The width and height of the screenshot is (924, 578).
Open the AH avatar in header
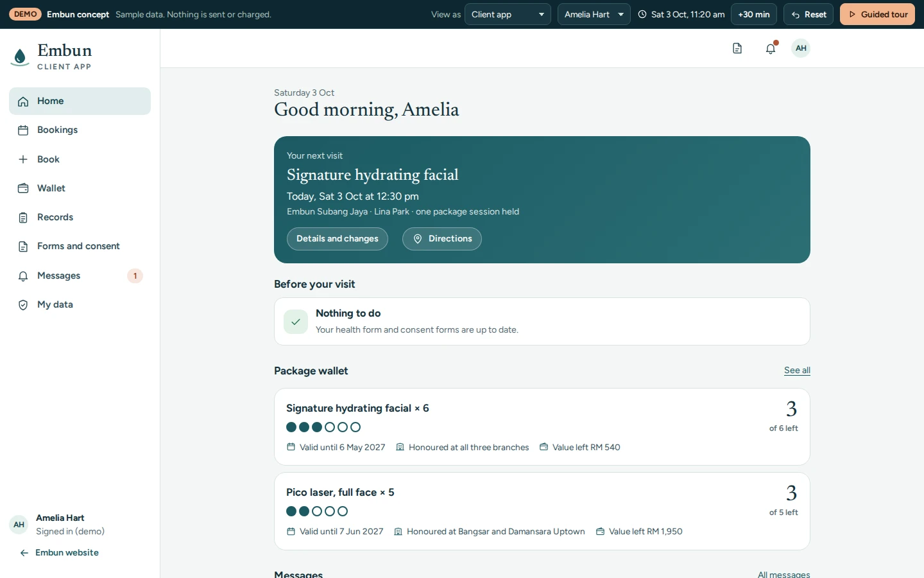point(801,48)
